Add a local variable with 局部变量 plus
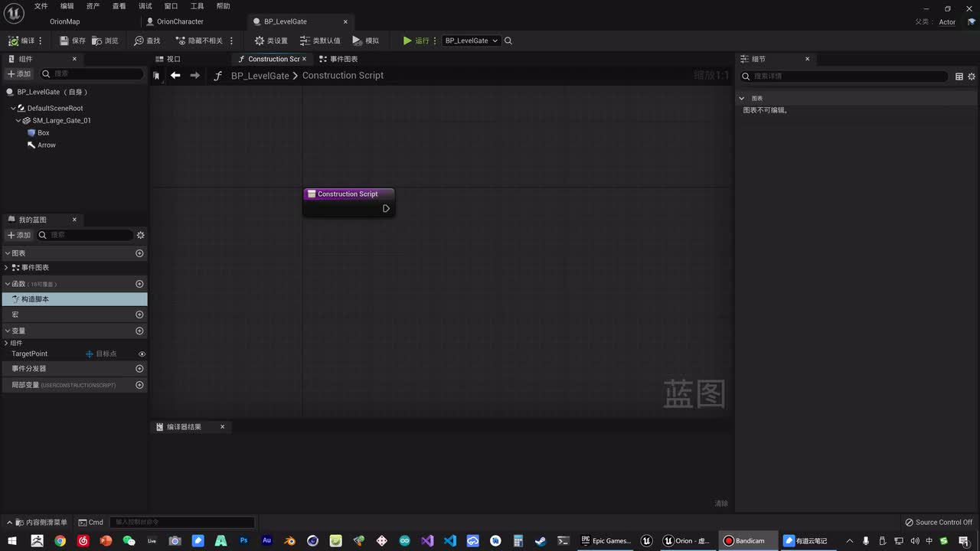Image resolution: width=980 pixels, height=551 pixels. click(x=139, y=385)
